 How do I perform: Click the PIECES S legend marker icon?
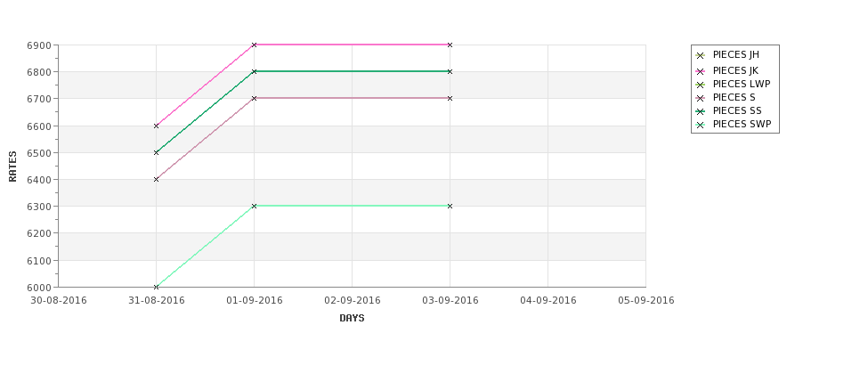click(701, 98)
